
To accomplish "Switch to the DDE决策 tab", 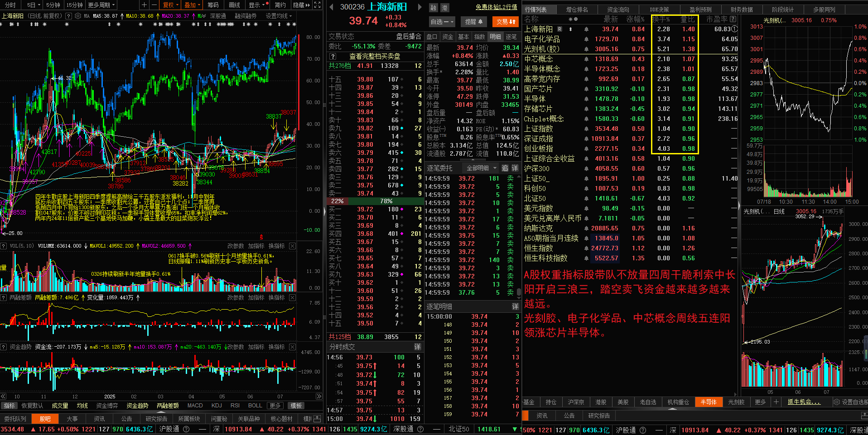I will (x=659, y=10).
